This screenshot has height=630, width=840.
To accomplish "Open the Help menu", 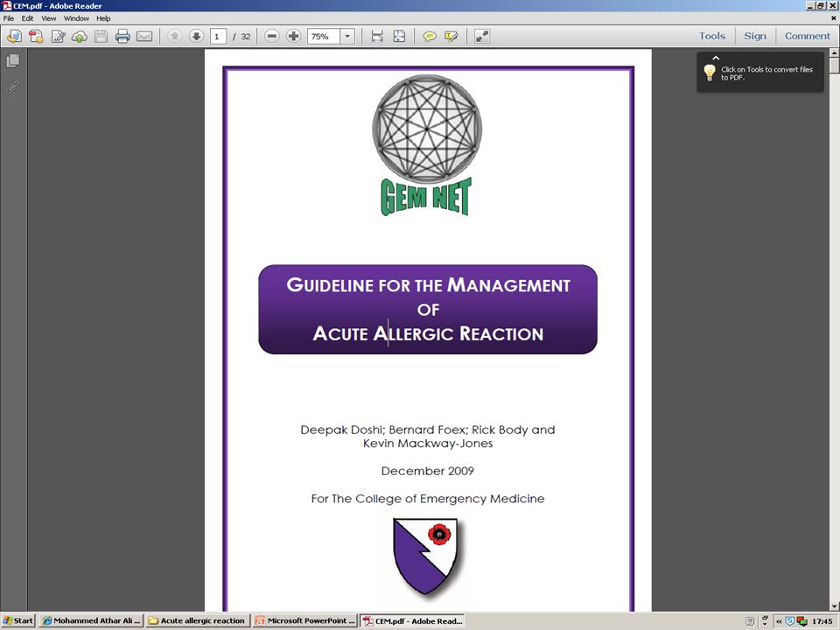I will point(103,18).
